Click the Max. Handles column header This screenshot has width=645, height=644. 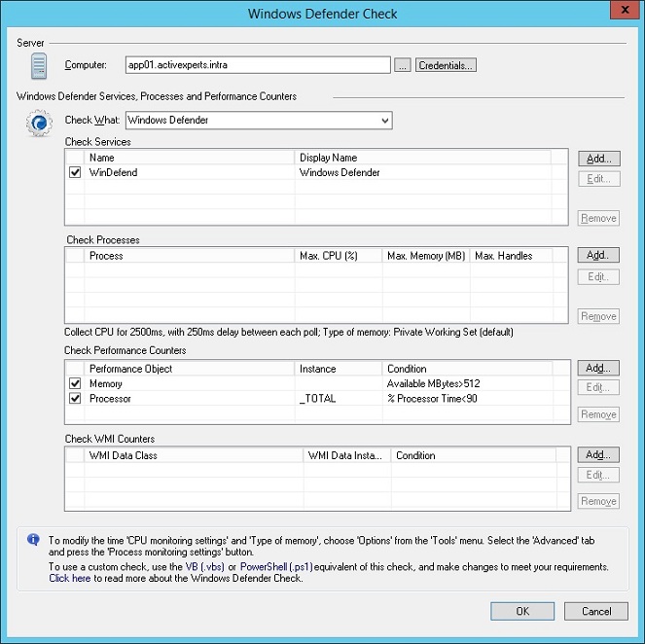click(x=512, y=256)
